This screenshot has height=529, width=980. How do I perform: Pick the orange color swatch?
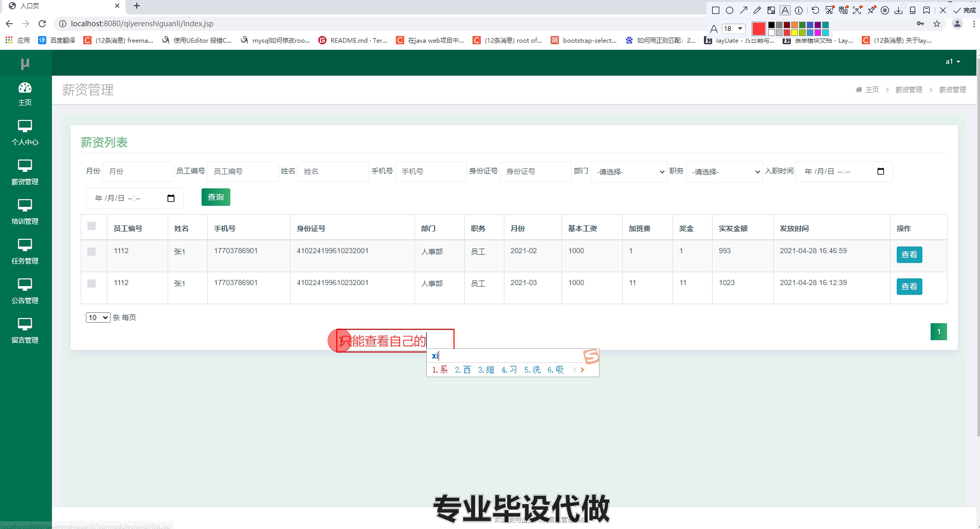[794, 25]
